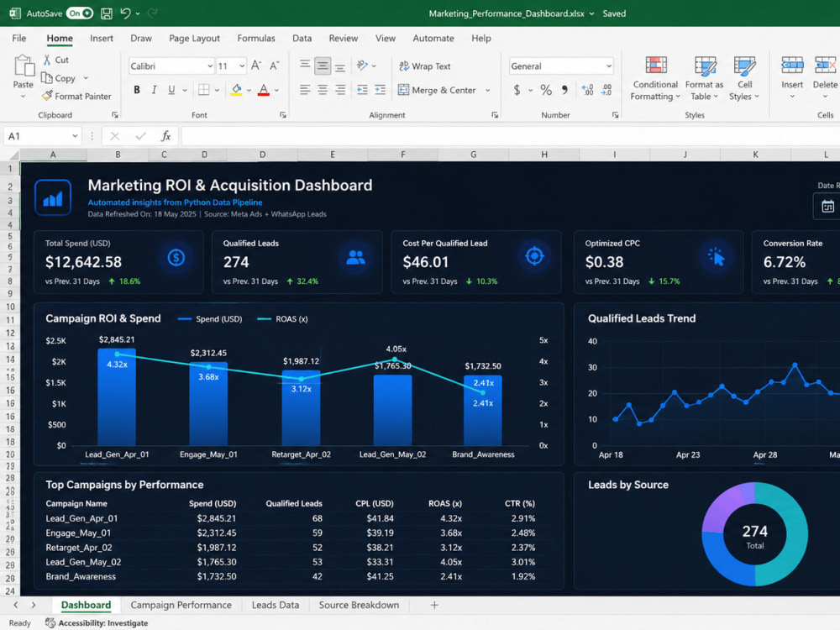
Task: Open the Name Box dropdown arrow
Action: click(75, 136)
